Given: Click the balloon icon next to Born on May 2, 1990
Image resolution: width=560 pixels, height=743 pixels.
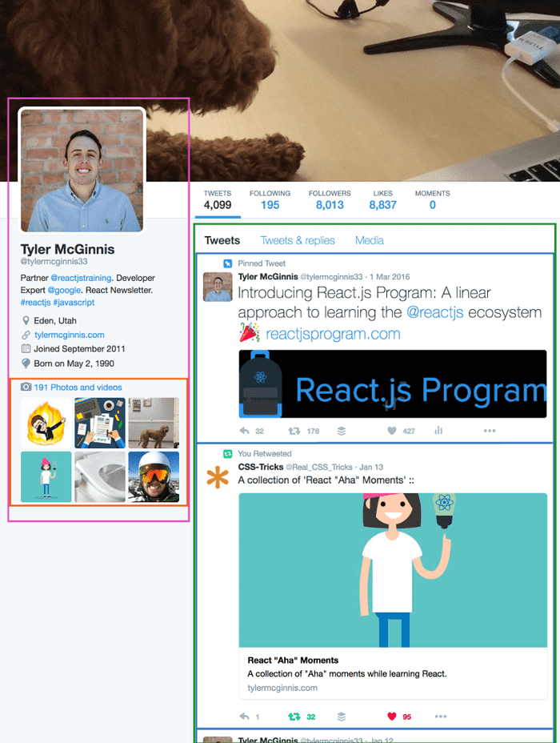Looking at the screenshot, I should pyautogui.click(x=26, y=363).
